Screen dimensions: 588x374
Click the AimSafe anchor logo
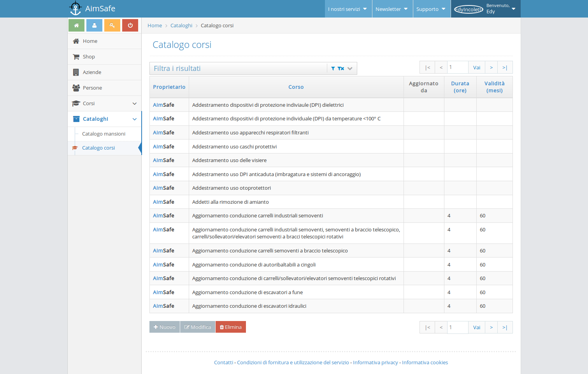75,9
